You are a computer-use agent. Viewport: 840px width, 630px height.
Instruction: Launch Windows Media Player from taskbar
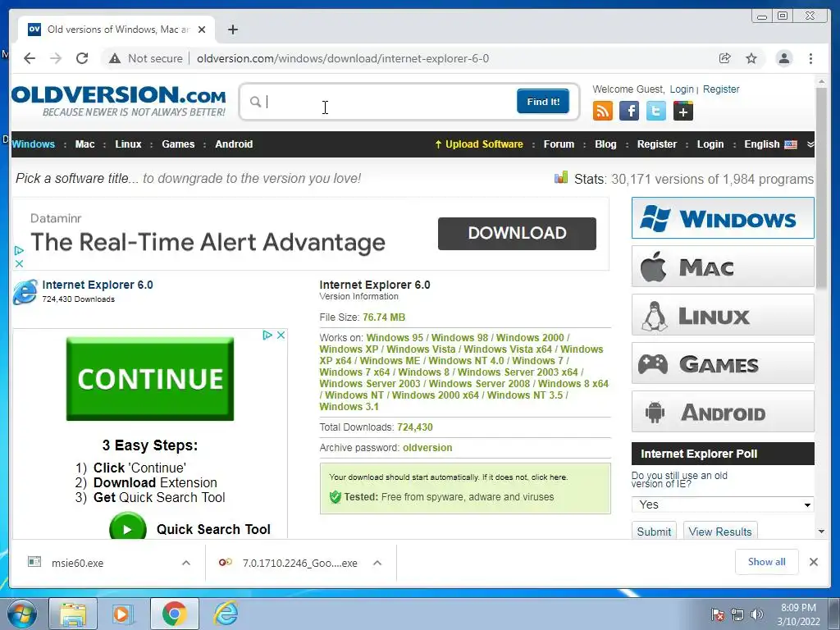121,614
